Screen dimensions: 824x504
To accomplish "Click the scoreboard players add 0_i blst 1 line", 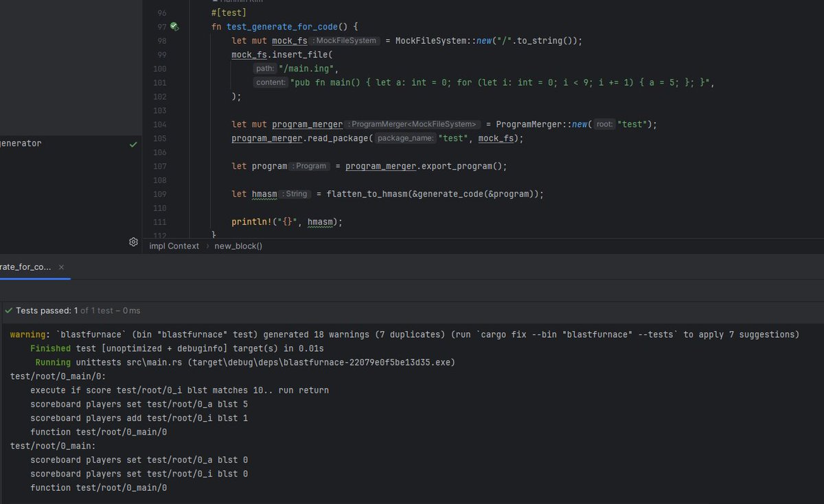I will point(139,418).
